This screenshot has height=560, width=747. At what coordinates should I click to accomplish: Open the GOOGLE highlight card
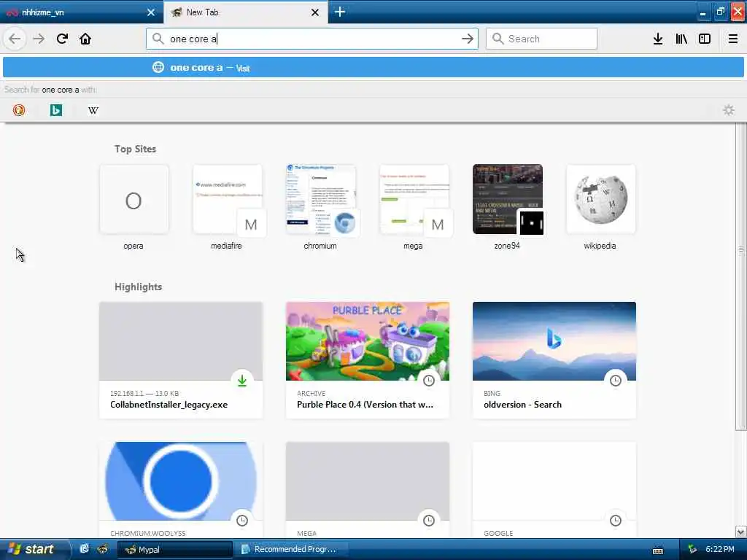(x=554, y=490)
